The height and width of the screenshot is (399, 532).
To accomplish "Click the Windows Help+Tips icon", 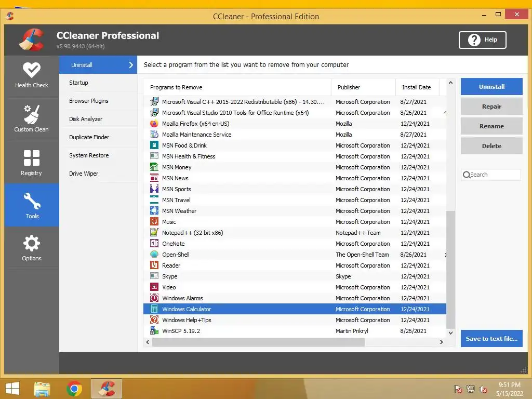I will point(154,320).
